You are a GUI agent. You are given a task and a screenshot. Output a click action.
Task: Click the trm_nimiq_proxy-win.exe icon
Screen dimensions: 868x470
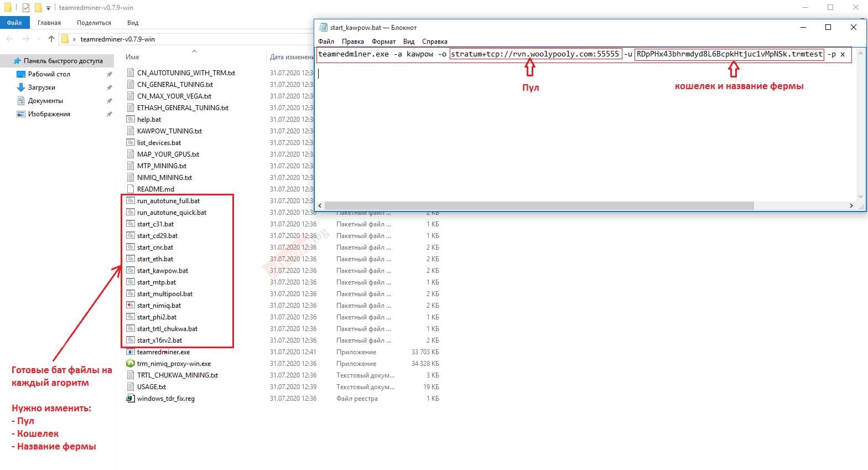pyautogui.click(x=131, y=364)
